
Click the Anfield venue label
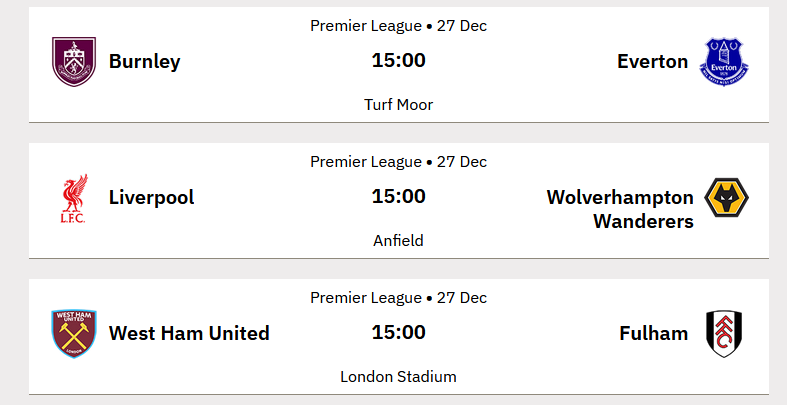click(x=398, y=240)
